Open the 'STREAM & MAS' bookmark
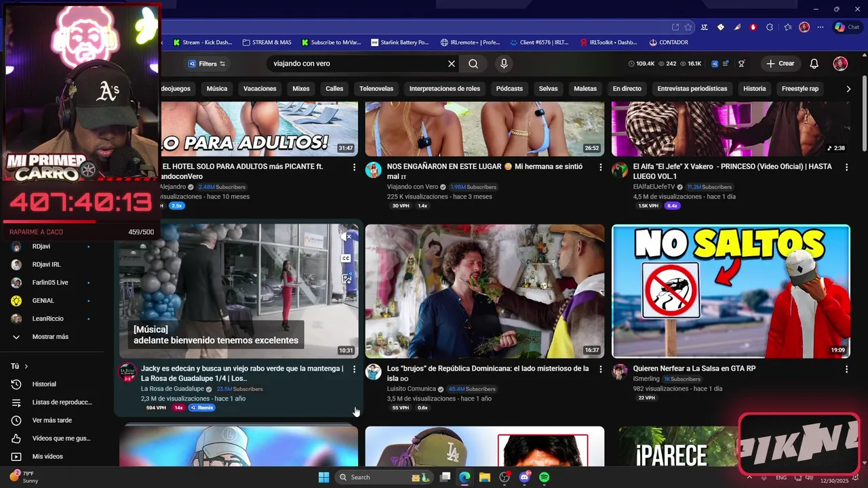 (267, 42)
